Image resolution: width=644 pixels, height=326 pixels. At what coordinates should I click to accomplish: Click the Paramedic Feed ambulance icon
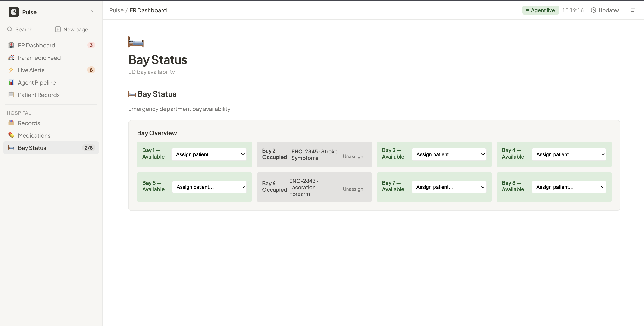[11, 58]
